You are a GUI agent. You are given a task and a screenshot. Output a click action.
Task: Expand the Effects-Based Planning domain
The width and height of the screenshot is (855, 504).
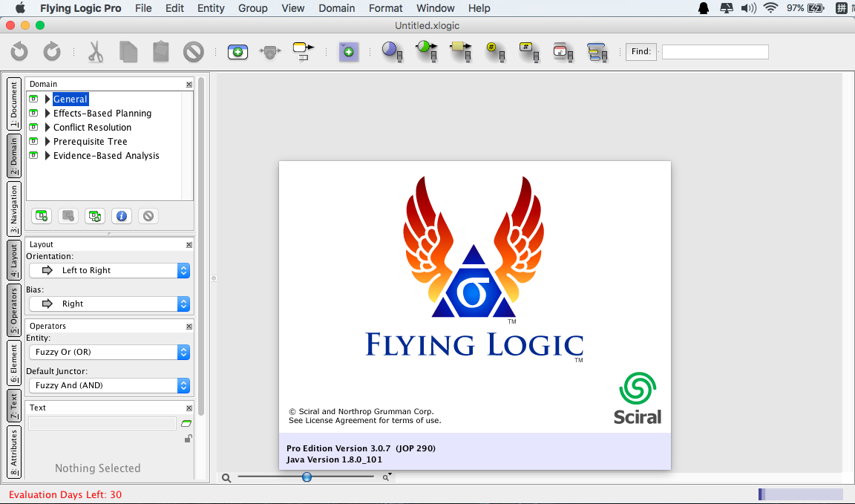[47, 114]
